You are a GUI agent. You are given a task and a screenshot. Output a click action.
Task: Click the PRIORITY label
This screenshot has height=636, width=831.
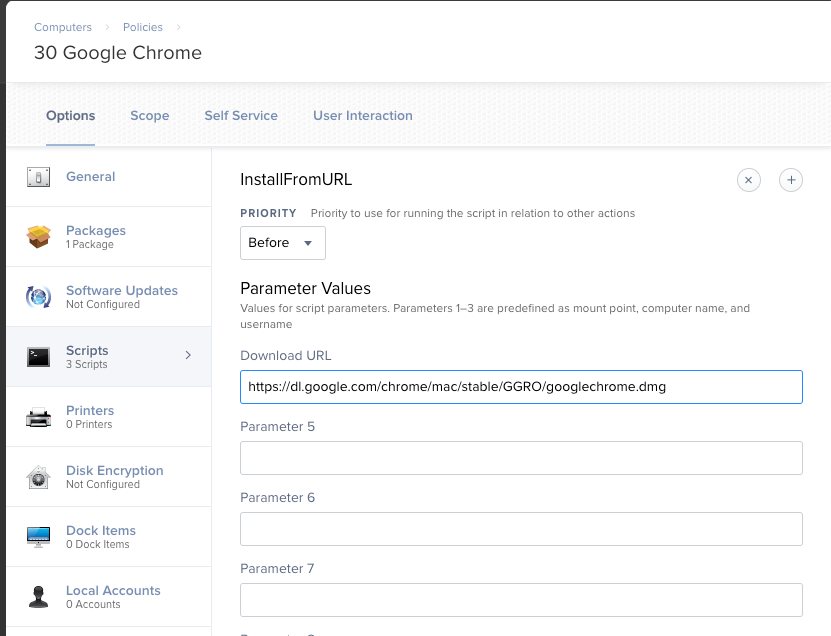click(x=268, y=213)
